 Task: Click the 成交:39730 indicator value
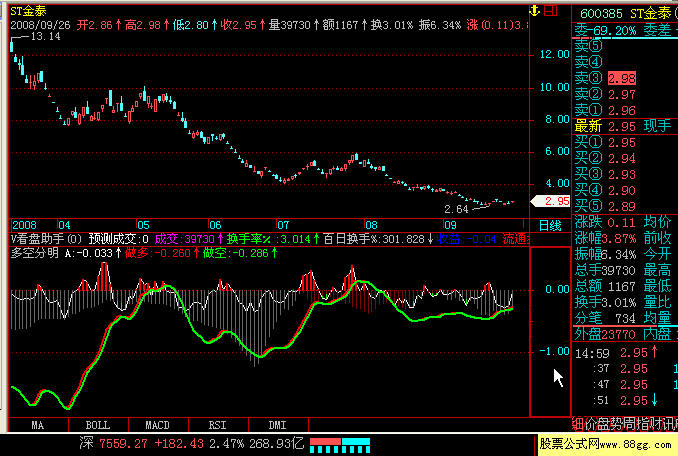(x=185, y=239)
